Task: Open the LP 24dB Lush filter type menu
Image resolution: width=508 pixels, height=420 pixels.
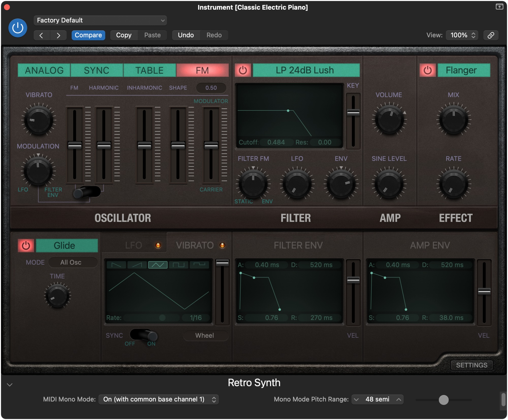Action: [x=306, y=70]
